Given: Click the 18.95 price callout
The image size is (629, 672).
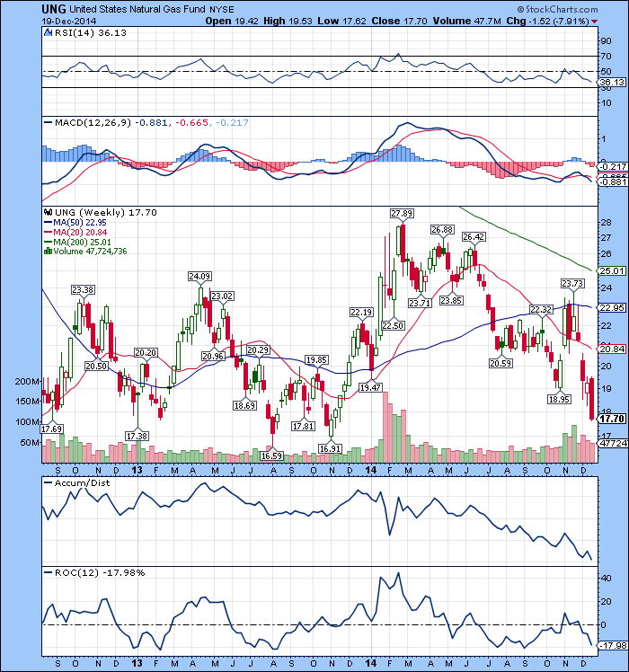Looking at the screenshot, I should (559, 400).
